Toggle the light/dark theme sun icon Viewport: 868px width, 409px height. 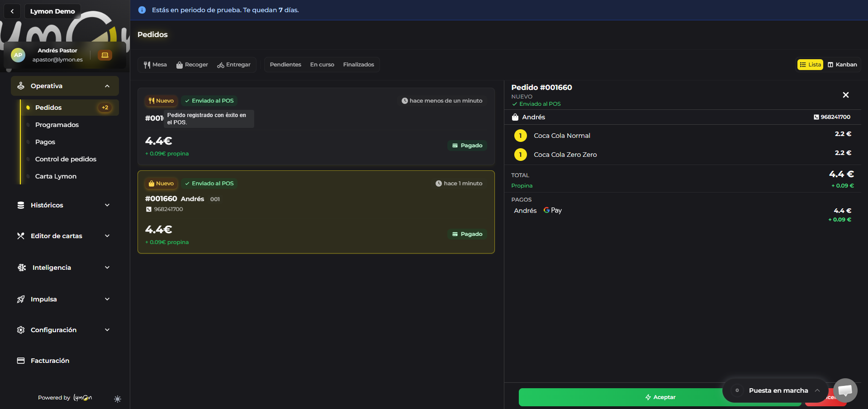tap(118, 399)
